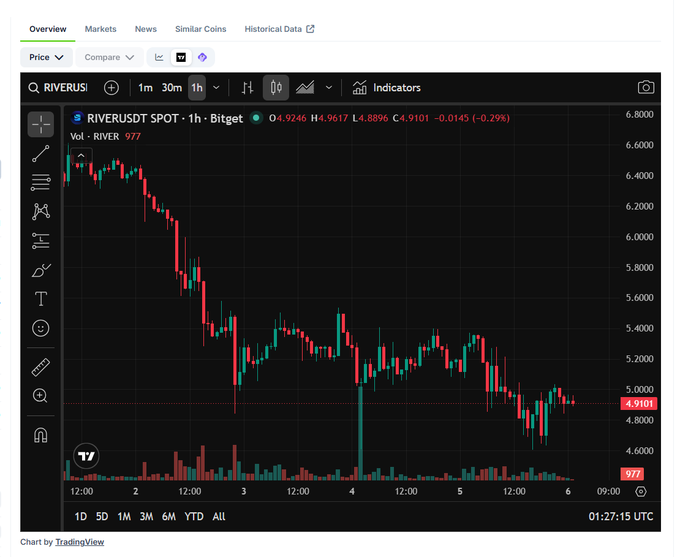
Task: Switch to simple line chart view
Action: (159, 57)
